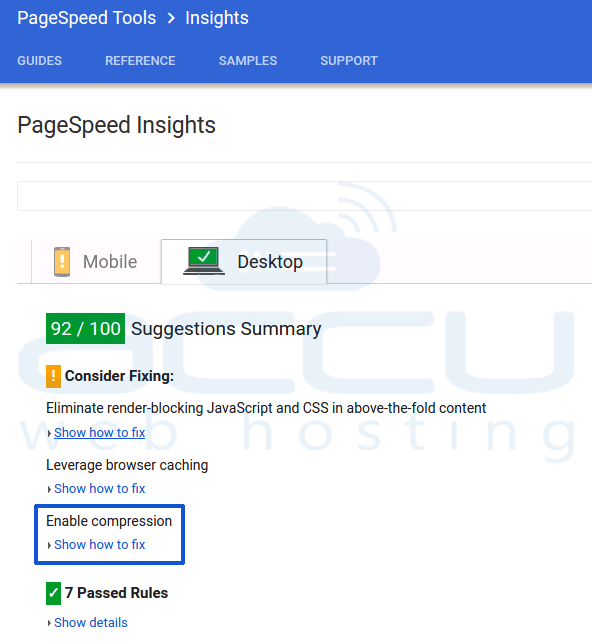
Task: Show how to fix browser caching
Action: (99, 489)
